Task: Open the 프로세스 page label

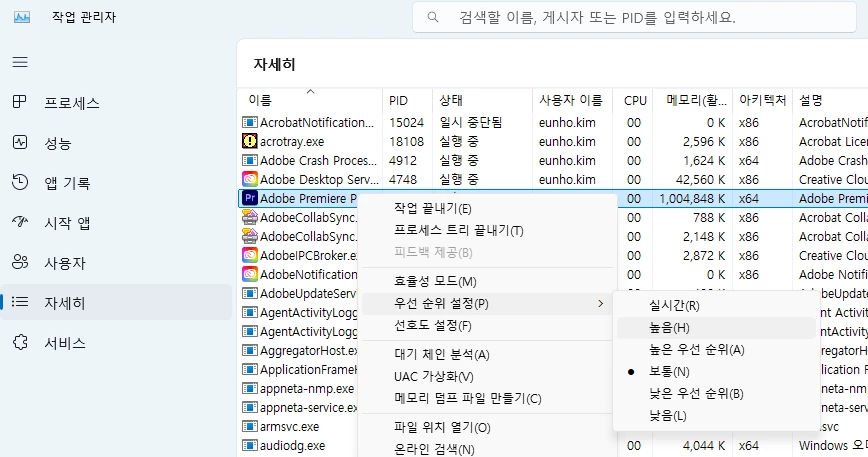Action: point(72,103)
